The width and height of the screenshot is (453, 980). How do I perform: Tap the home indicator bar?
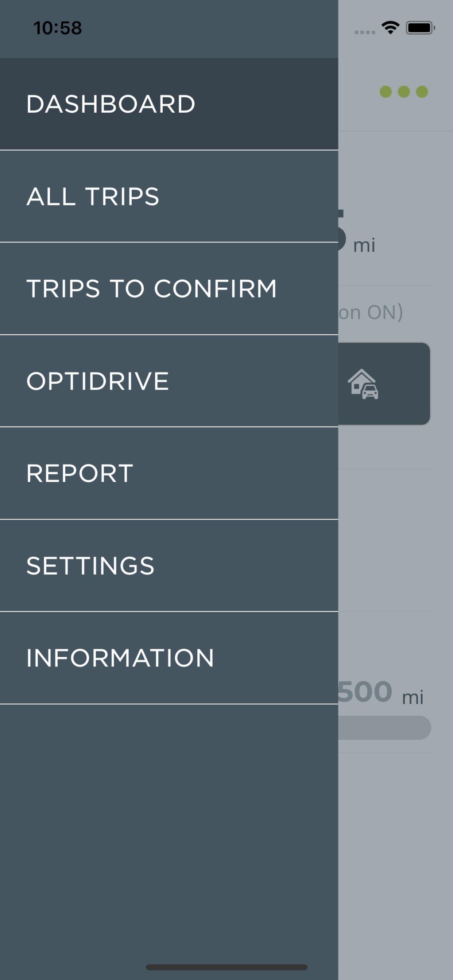coord(226,967)
